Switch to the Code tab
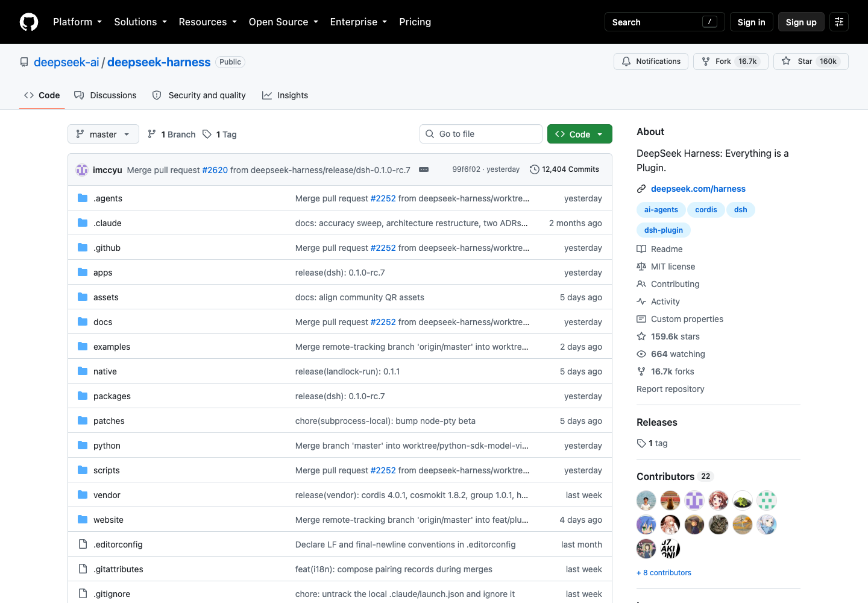 click(42, 95)
